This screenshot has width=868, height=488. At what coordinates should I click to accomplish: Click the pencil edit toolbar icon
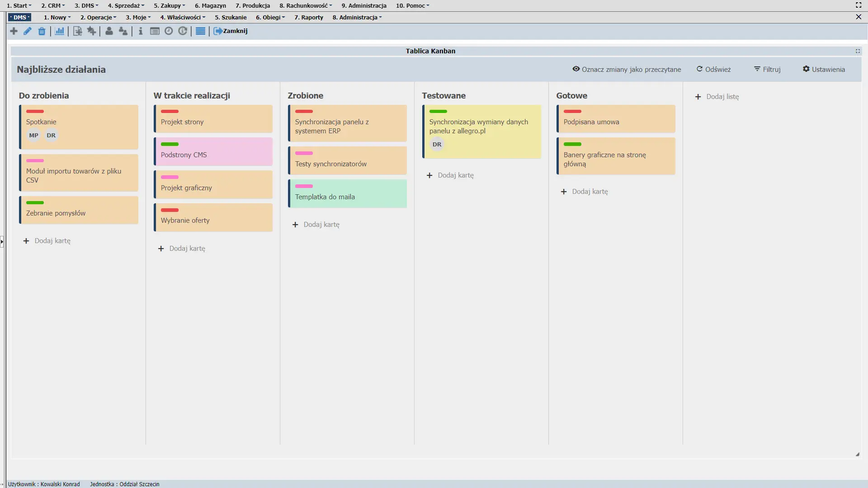[28, 31]
